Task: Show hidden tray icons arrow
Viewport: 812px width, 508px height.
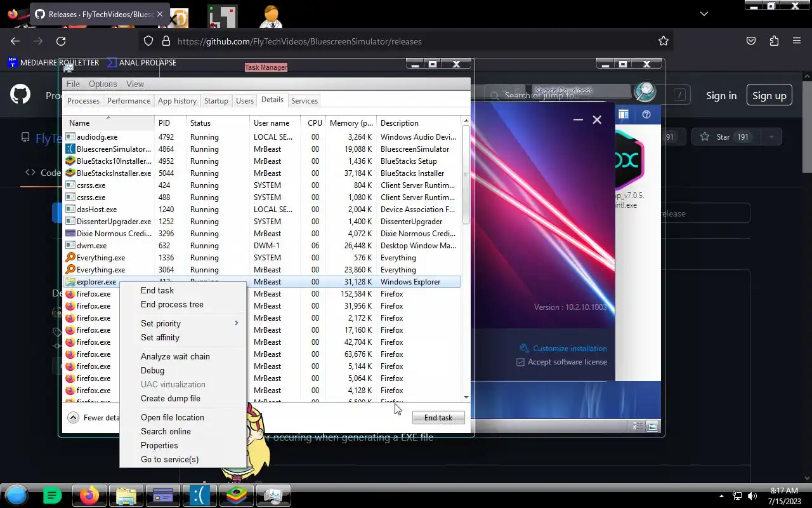Action: [x=721, y=496]
